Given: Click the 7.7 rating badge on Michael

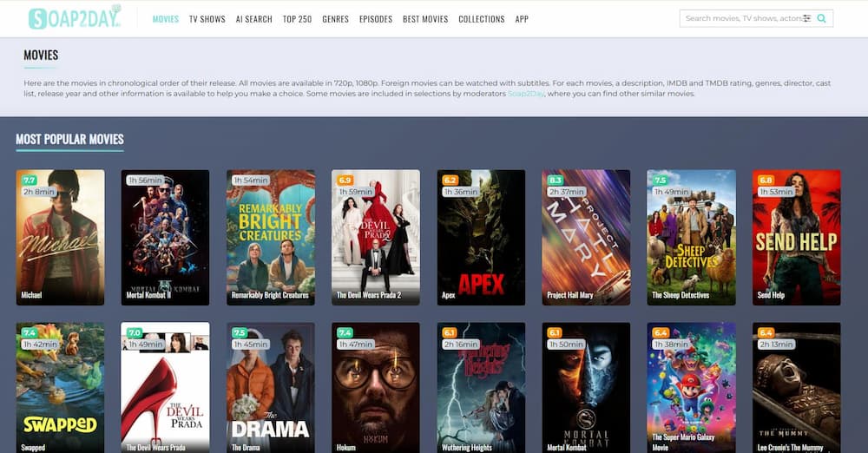Looking at the screenshot, I should pyautogui.click(x=30, y=180).
